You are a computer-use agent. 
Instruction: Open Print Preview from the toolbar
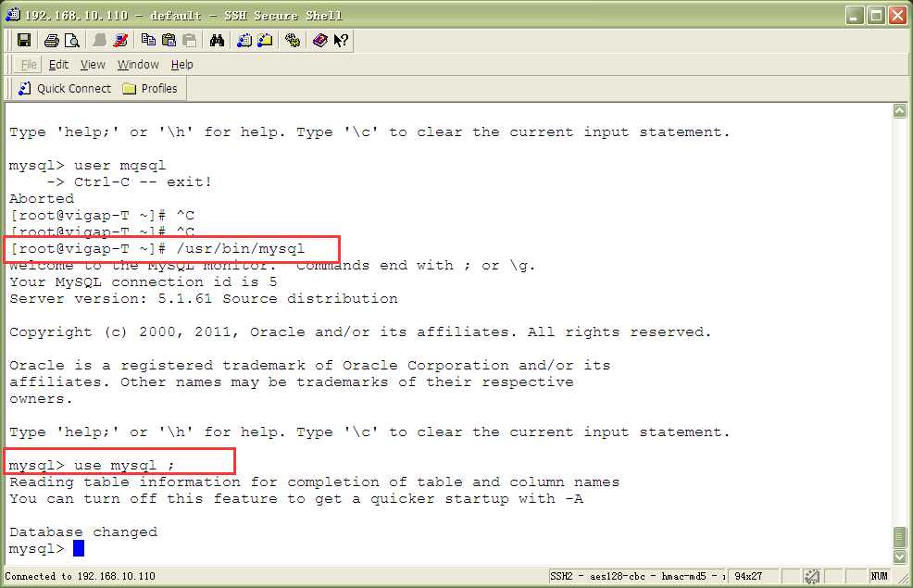point(71,40)
